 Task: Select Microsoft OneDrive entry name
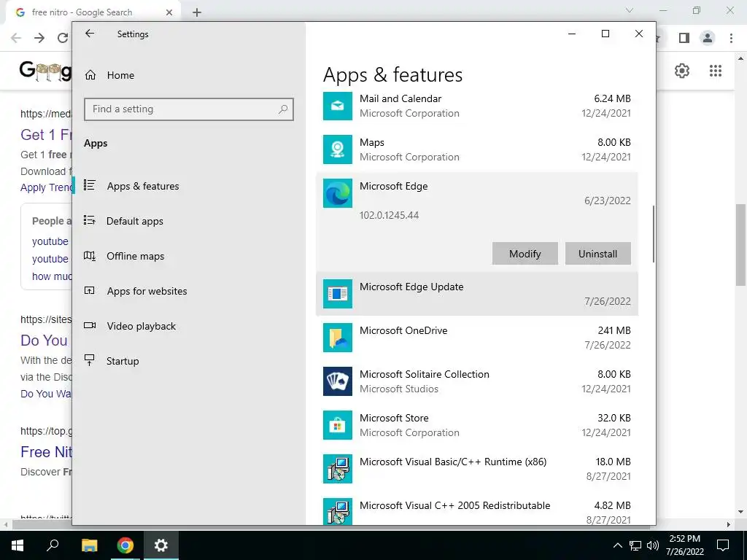point(403,330)
